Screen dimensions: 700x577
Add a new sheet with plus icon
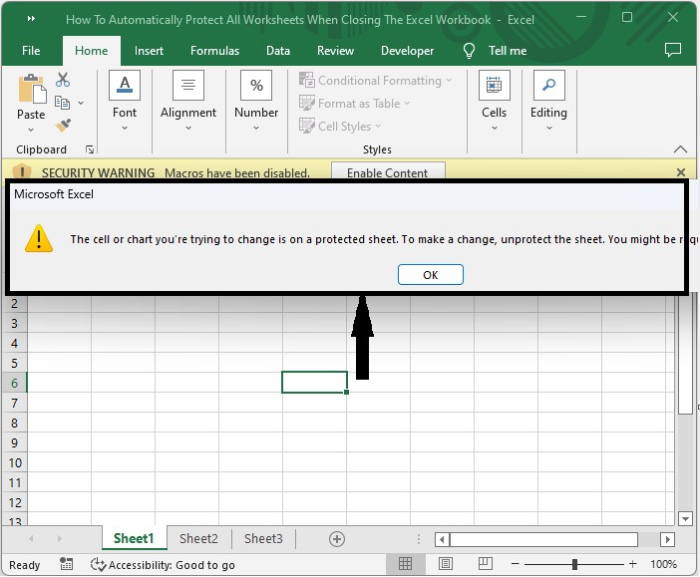point(337,539)
